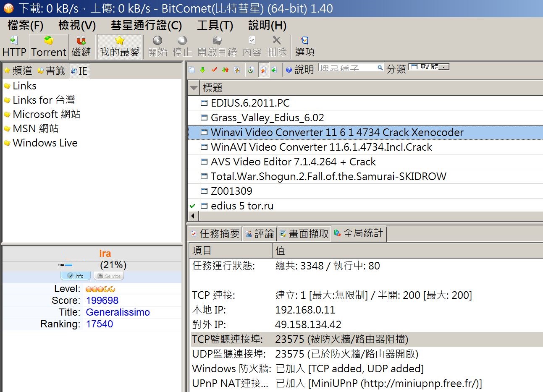Switch to the 評論 comments tab
This screenshot has height=392, width=543.
pyautogui.click(x=260, y=234)
